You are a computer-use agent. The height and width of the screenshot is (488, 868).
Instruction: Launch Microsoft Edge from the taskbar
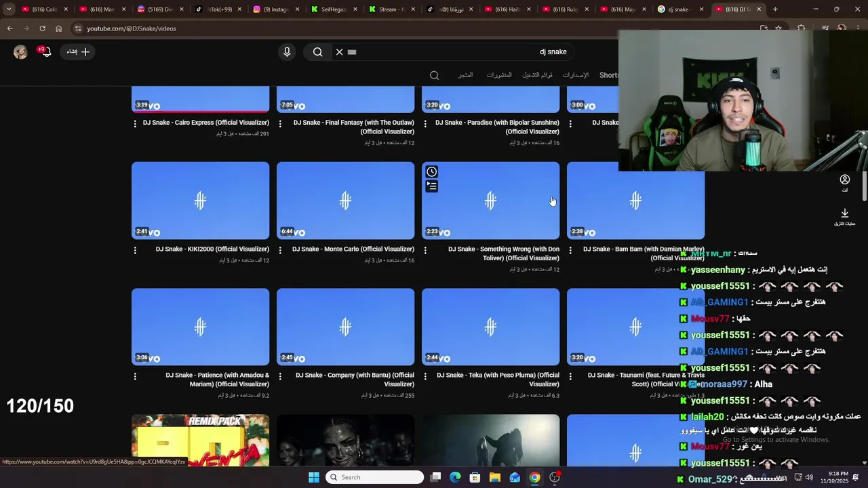tap(455, 477)
